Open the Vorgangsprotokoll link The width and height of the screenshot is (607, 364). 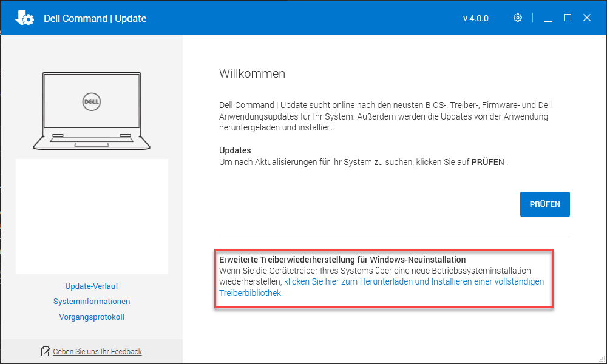tap(92, 317)
